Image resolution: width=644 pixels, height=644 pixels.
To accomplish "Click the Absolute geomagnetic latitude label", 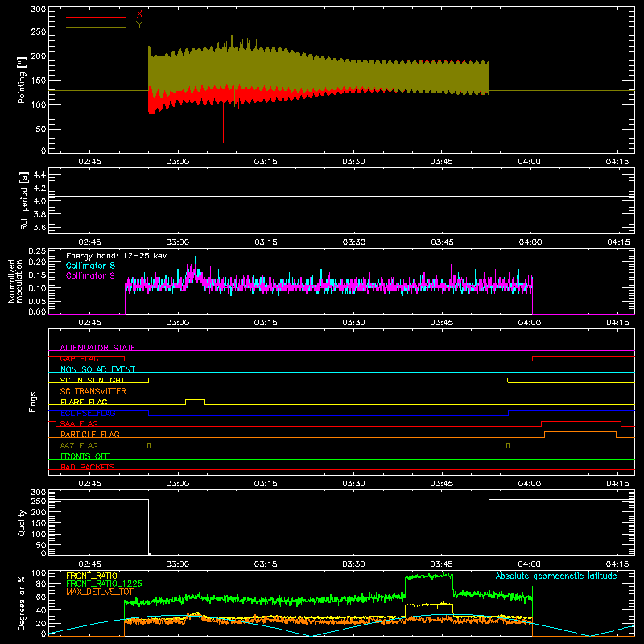I will [556, 576].
